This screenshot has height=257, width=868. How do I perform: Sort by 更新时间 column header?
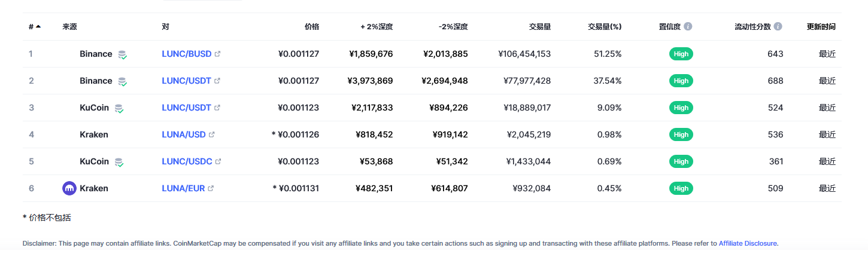(821, 27)
